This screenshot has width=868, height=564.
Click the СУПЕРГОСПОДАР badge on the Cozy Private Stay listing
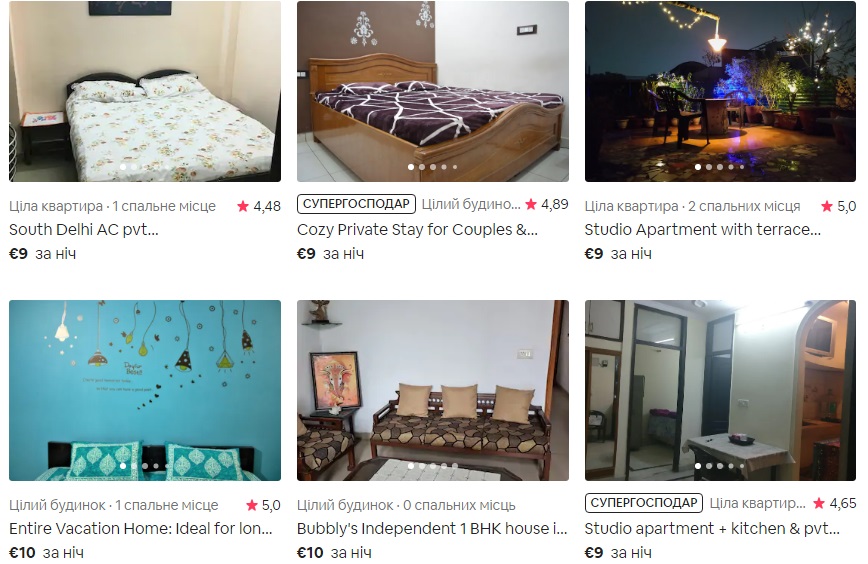[x=356, y=204]
